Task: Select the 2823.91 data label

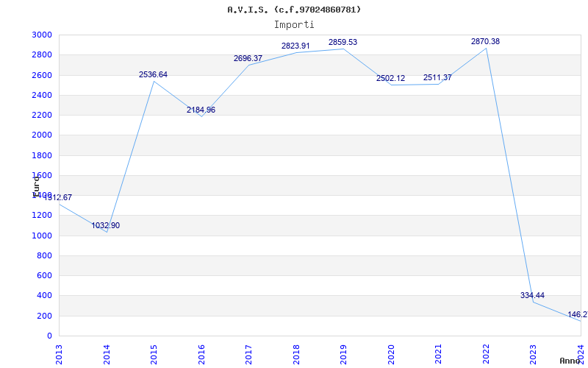Action: (x=295, y=46)
